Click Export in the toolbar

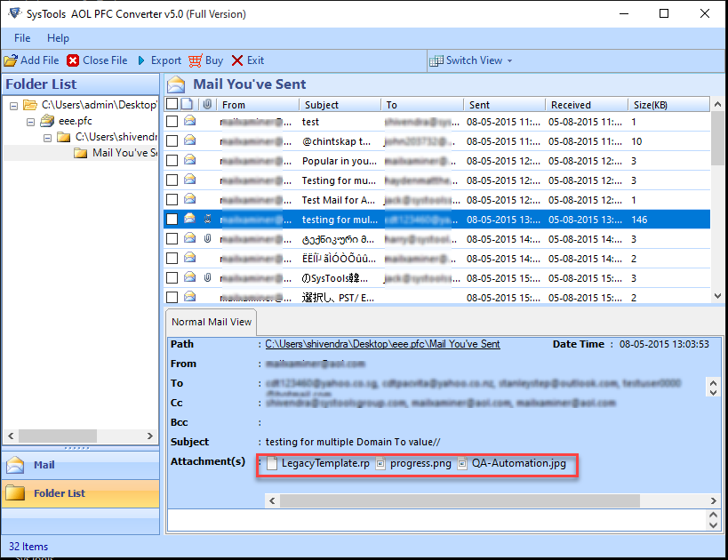[159, 60]
